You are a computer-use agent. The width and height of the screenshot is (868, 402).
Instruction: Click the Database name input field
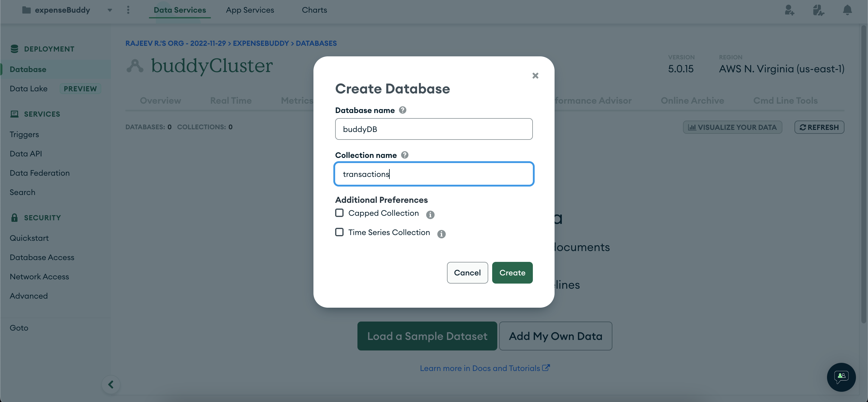pos(434,129)
